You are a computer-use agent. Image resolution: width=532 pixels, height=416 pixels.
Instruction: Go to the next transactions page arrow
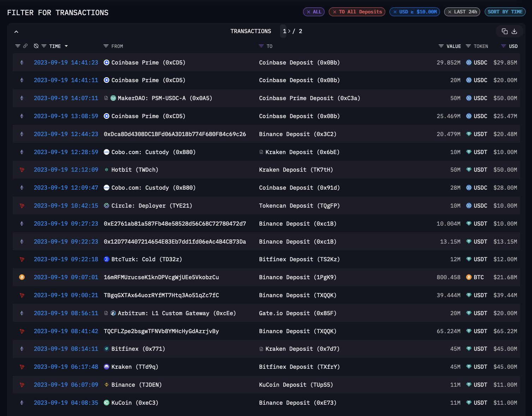[289, 31]
